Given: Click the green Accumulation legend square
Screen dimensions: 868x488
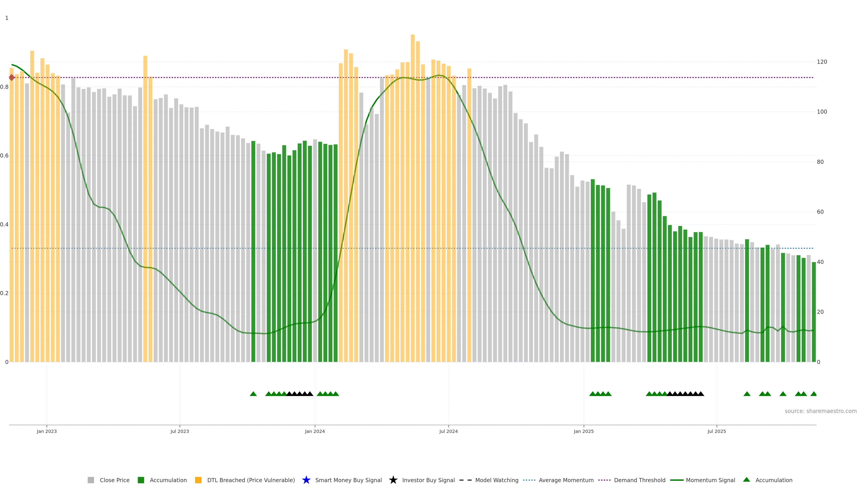Looking at the screenshot, I should tap(141, 480).
